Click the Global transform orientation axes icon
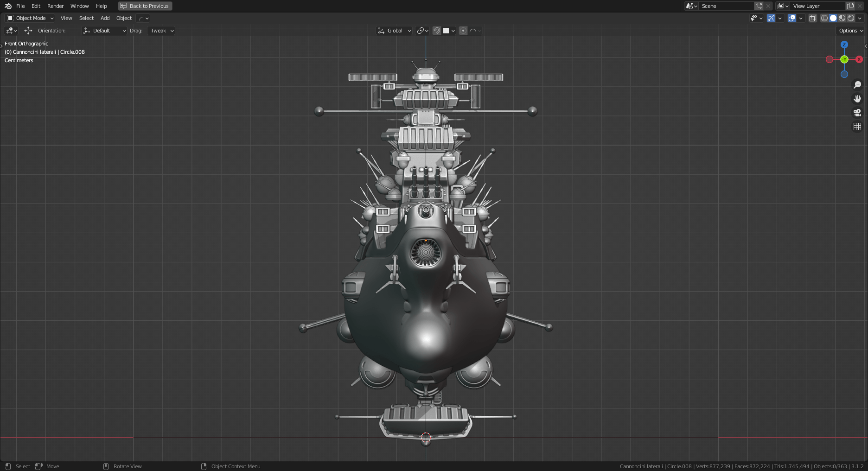The height and width of the screenshot is (471, 868). (x=381, y=31)
